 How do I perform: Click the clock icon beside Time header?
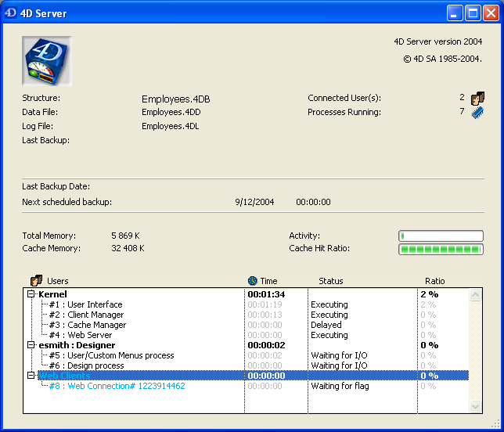click(x=252, y=281)
